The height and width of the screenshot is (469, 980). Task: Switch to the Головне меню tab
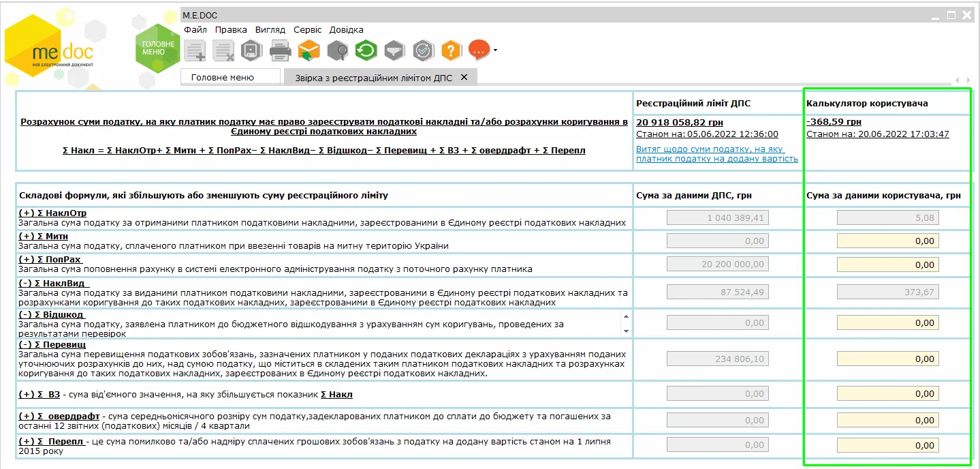coord(230,77)
